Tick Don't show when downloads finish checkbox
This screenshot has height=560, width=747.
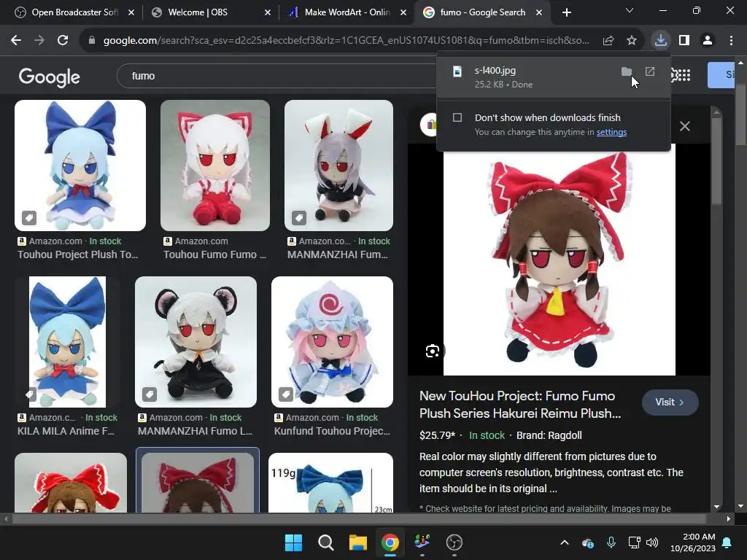coord(457,117)
